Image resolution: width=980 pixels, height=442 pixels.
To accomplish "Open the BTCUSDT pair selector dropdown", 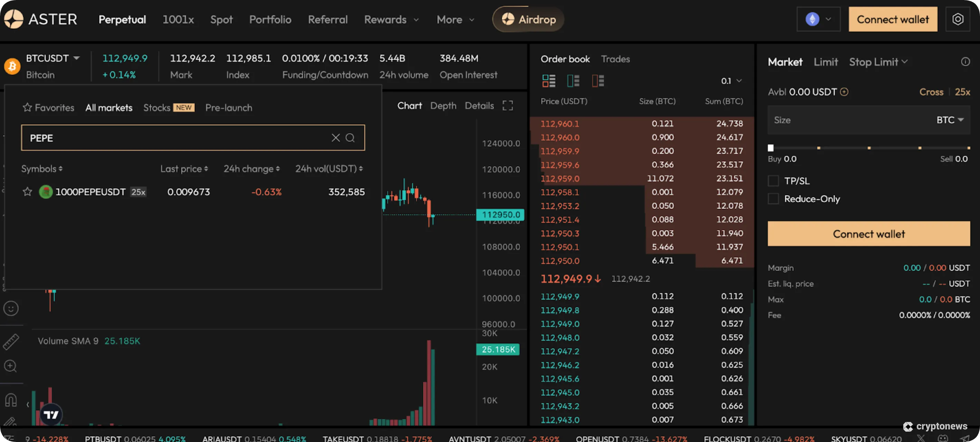I will [53, 58].
